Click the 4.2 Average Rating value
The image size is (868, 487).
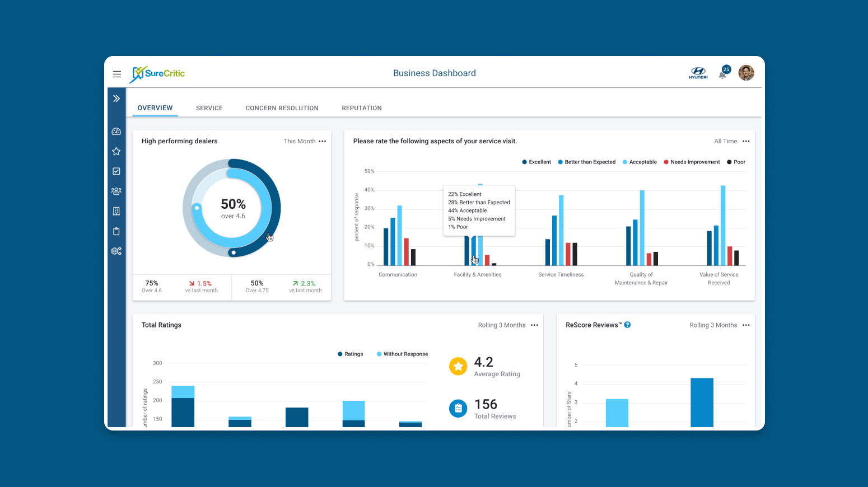click(484, 362)
